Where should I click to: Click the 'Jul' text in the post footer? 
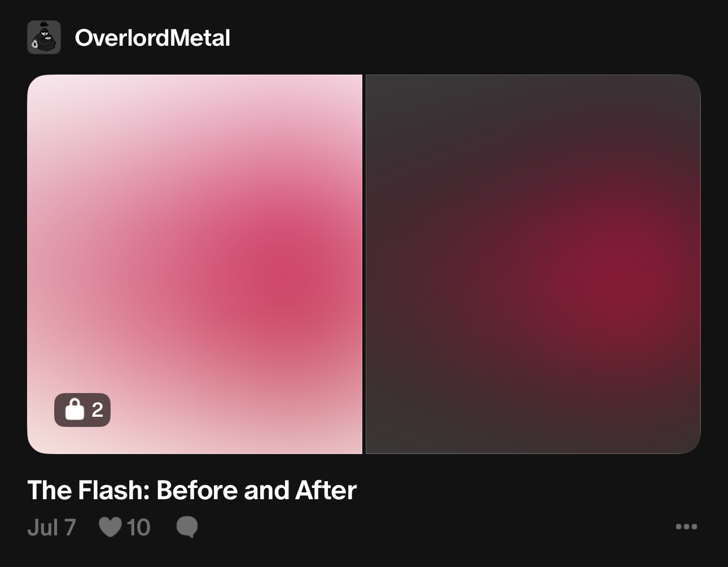42,527
